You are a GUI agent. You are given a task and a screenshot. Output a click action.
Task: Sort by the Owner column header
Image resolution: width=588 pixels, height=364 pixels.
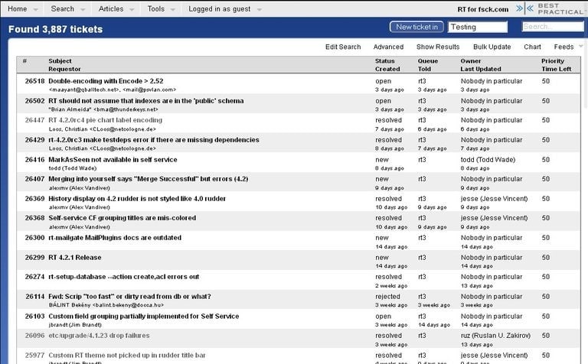pyautogui.click(x=471, y=60)
